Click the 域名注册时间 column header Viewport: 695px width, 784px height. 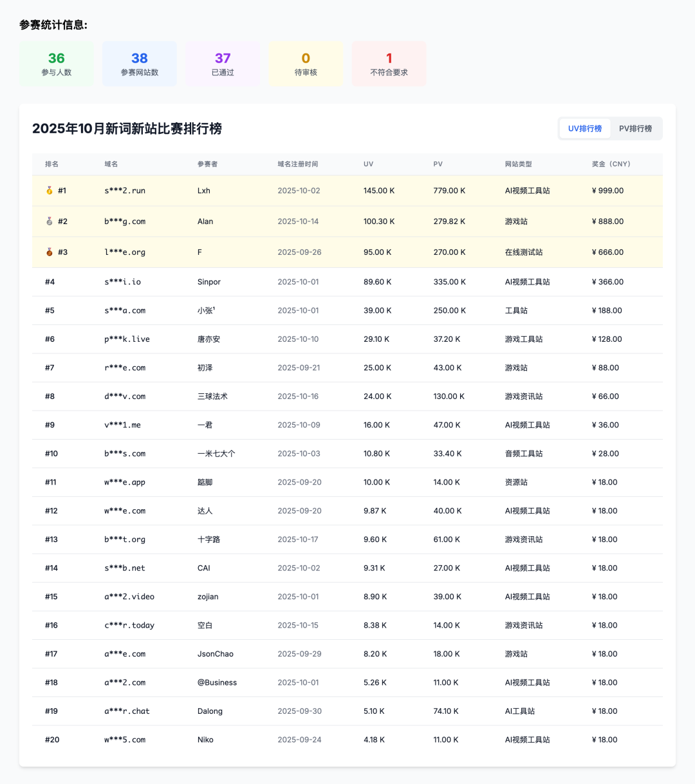(298, 164)
